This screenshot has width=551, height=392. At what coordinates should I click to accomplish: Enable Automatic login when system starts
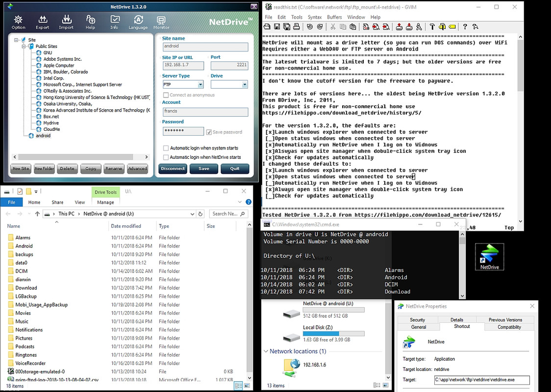pyautogui.click(x=166, y=148)
